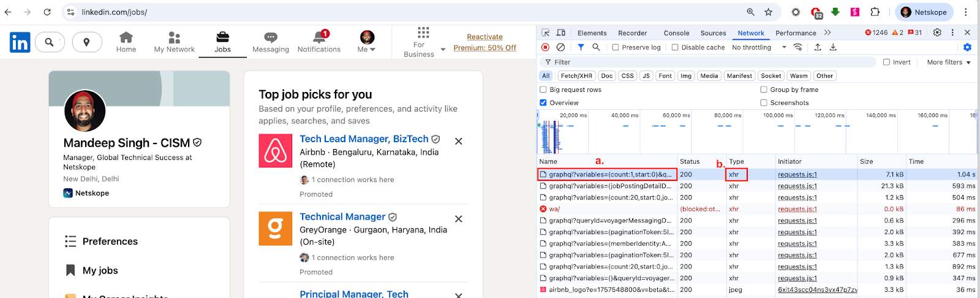Image resolution: width=980 pixels, height=298 pixels.
Task: Click the browser back arrow
Action: click(8, 12)
